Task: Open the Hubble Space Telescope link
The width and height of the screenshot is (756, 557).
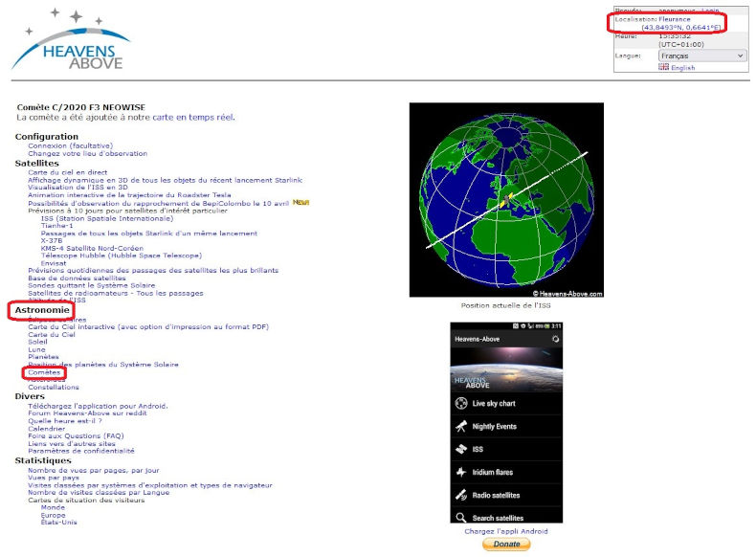Action: (x=121, y=256)
